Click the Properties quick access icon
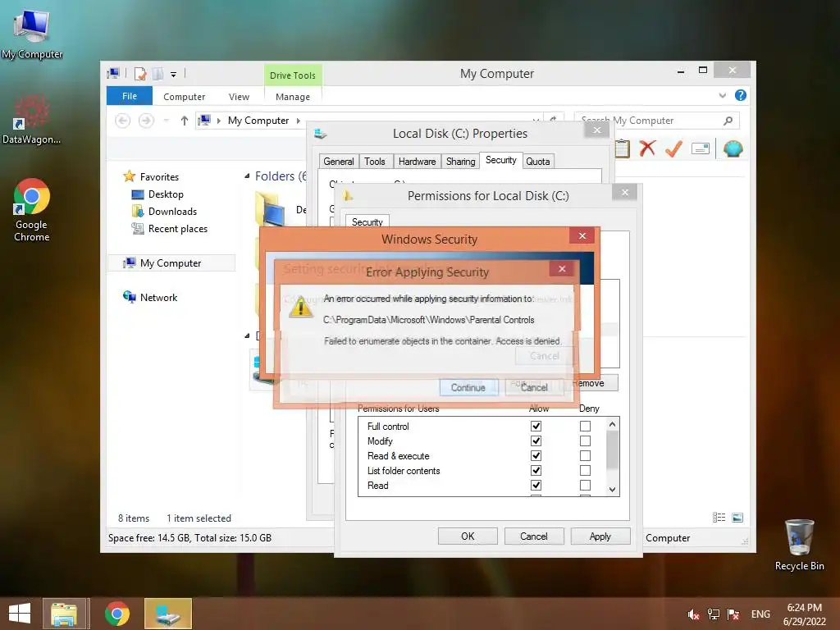 (140, 74)
